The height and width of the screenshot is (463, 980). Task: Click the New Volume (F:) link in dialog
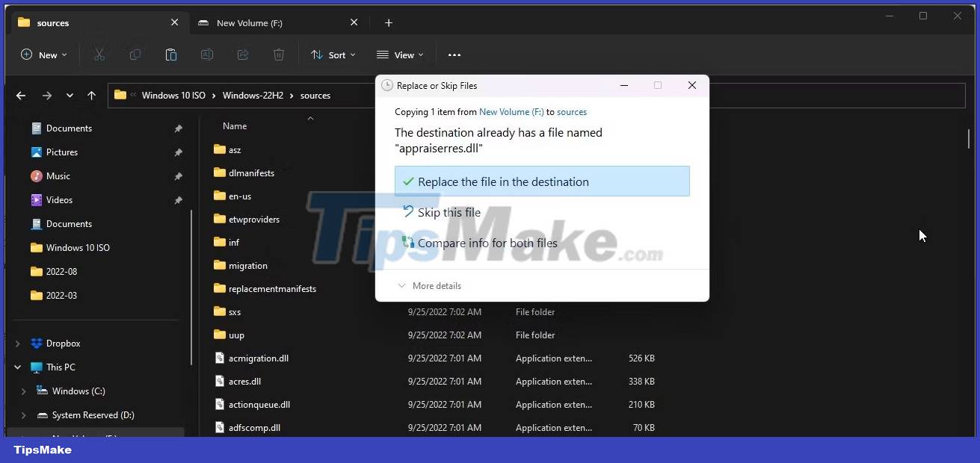tap(511, 111)
